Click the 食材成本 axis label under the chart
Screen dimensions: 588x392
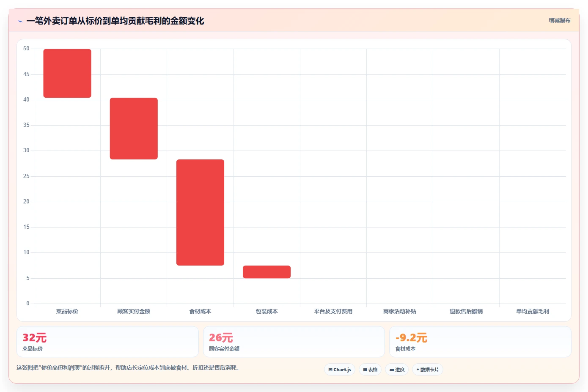click(200, 311)
